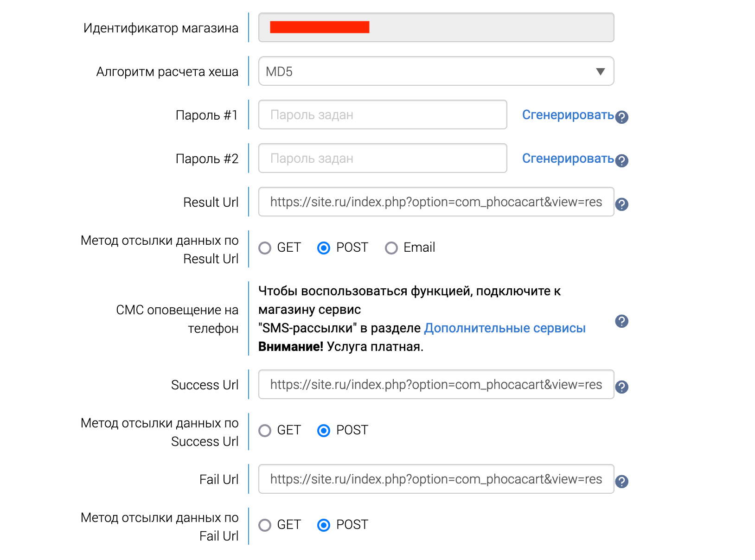
Task: Click the help icon beside Success Url
Action: pos(622,387)
